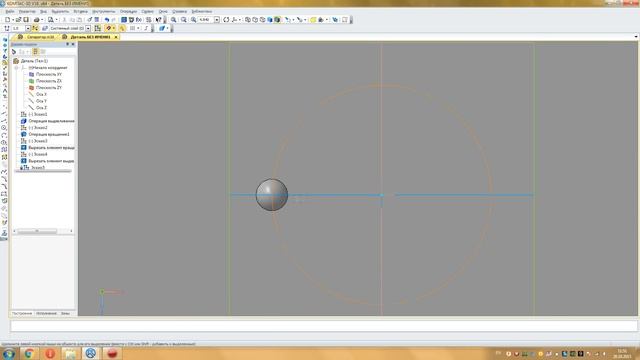Open the Окно menu
Viewport: 640px width, 360px height.
pos(163,11)
